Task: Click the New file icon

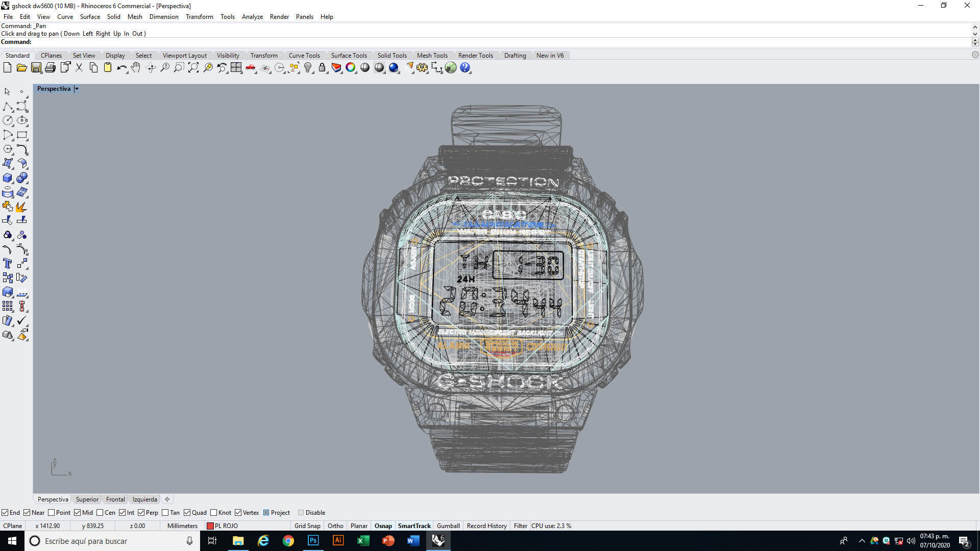Action: 7,68
